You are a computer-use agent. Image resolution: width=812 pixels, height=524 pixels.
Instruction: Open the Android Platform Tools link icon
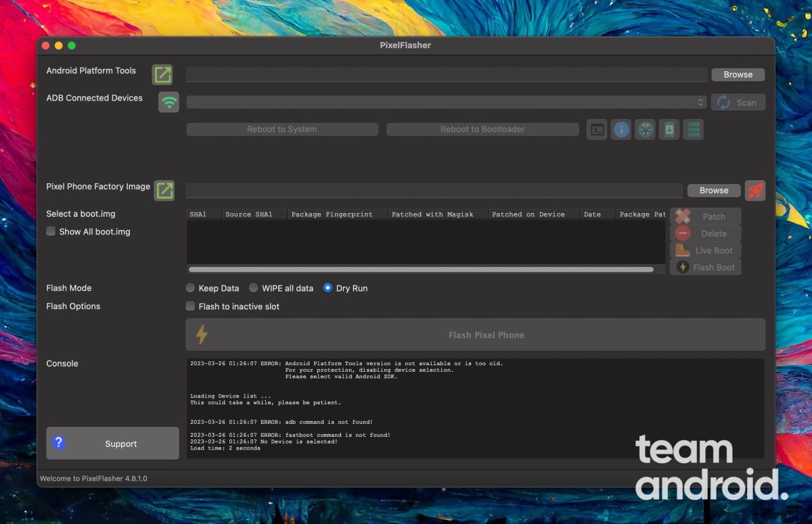click(162, 74)
